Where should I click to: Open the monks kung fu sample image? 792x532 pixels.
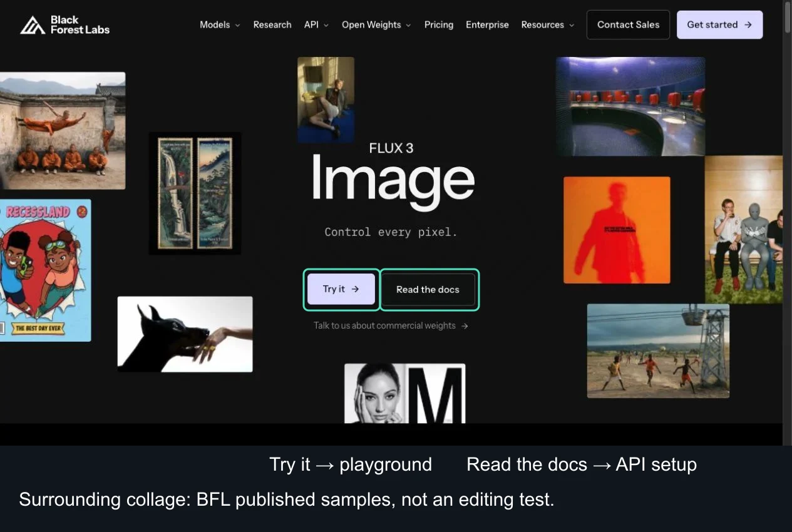[x=63, y=130]
